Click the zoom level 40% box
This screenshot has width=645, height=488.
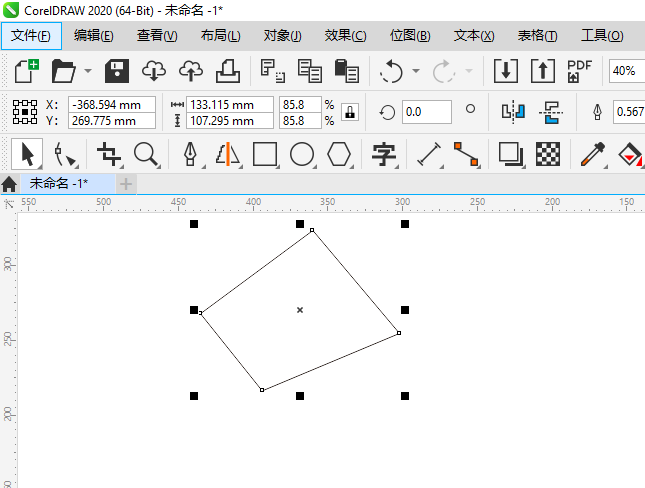point(626,71)
